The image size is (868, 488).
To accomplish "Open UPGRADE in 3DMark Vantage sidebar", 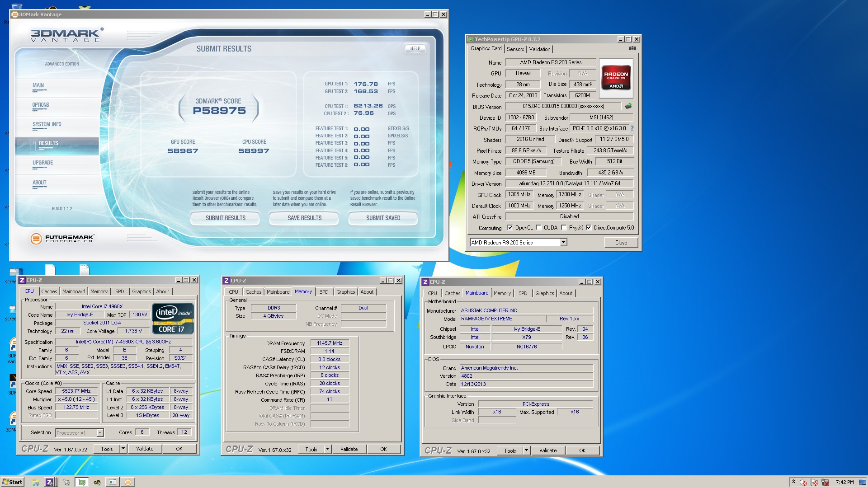I will [x=42, y=163].
